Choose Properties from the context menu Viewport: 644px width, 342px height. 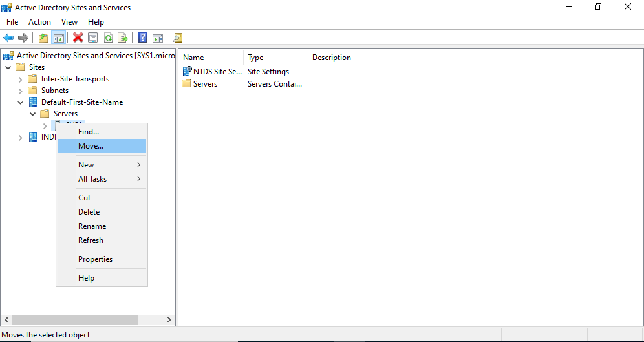[102, 259]
